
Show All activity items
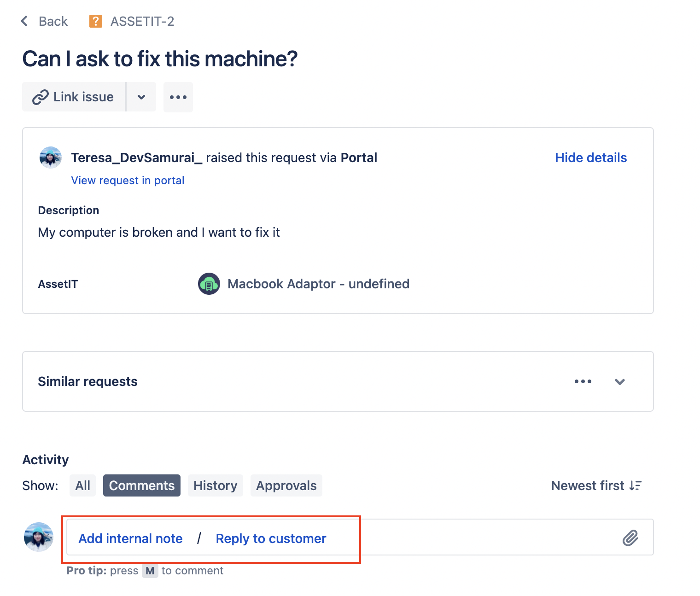coord(83,485)
